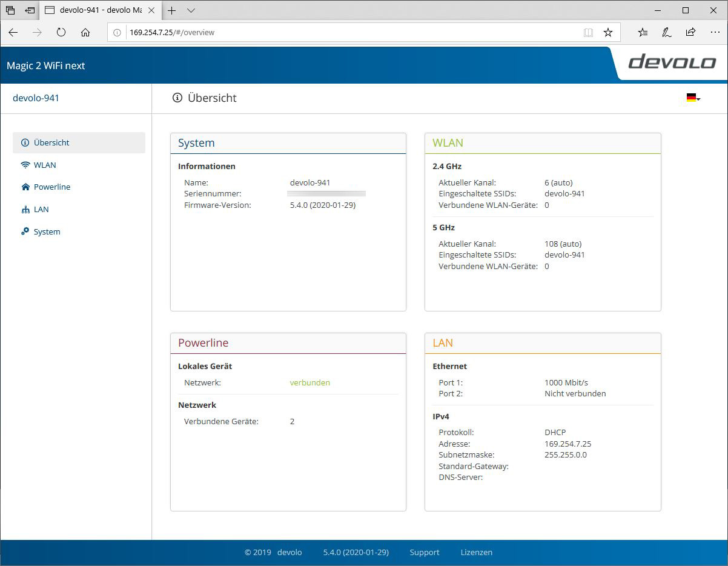This screenshot has height=566, width=728.
Task: Open the Favorites hub icon
Action: (x=643, y=33)
